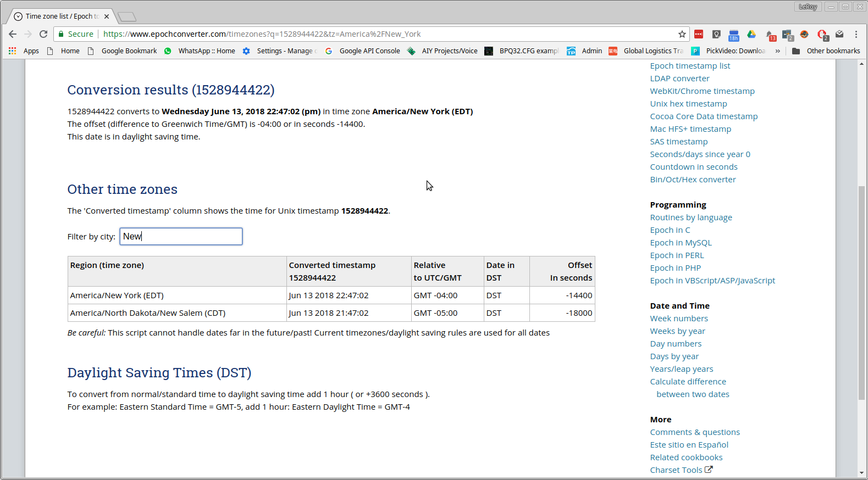Open the LDAP converter link

(x=679, y=79)
